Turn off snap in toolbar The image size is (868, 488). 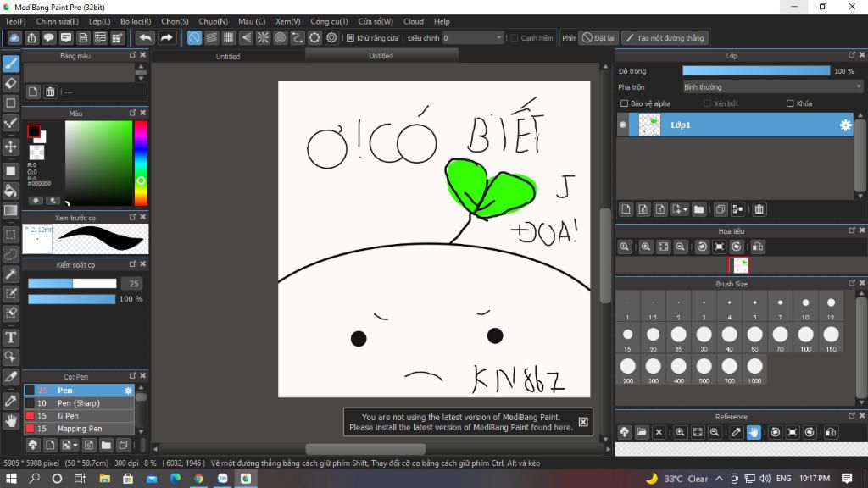click(x=194, y=37)
